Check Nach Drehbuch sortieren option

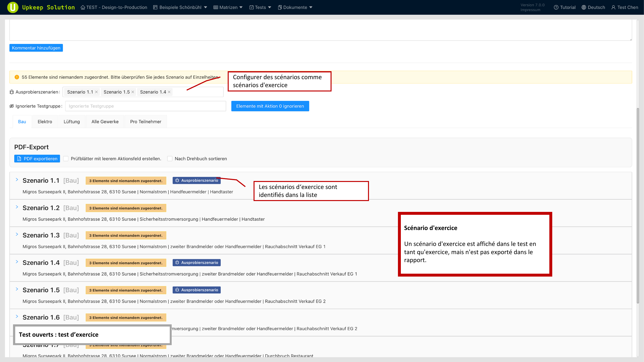pos(170,159)
